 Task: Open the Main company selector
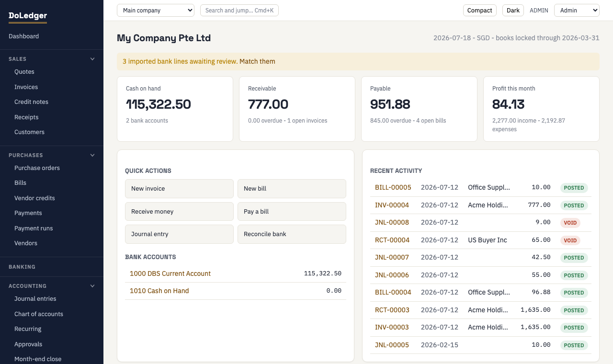tap(156, 10)
